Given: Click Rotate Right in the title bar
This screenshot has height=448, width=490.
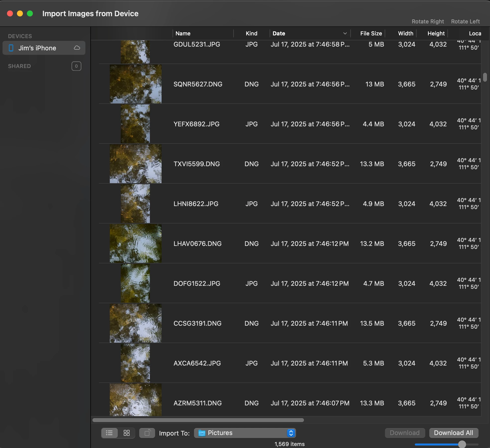Looking at the screenshot, I should 428,21.
